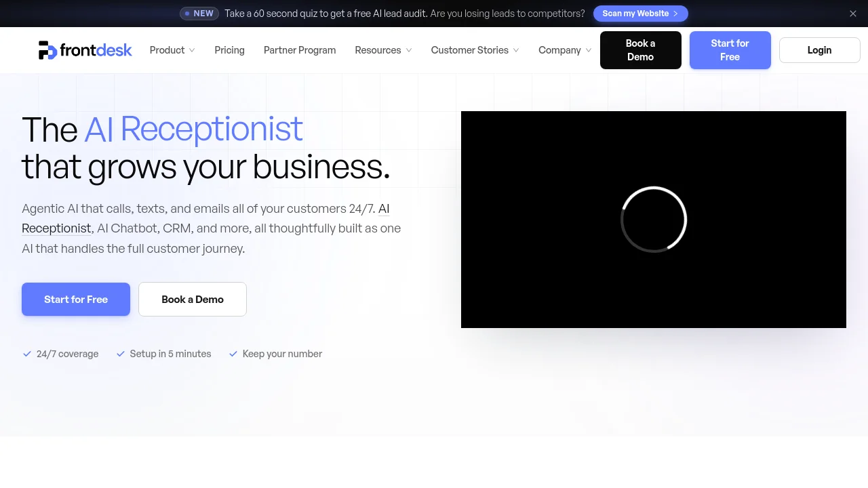Open the Partner Program page

pos(300,50)
